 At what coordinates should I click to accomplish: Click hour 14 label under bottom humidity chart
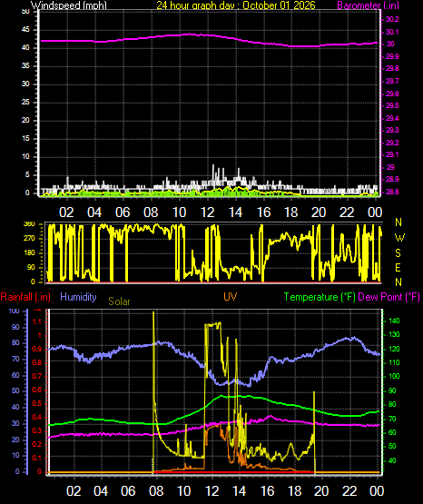[x=239, y=490]
